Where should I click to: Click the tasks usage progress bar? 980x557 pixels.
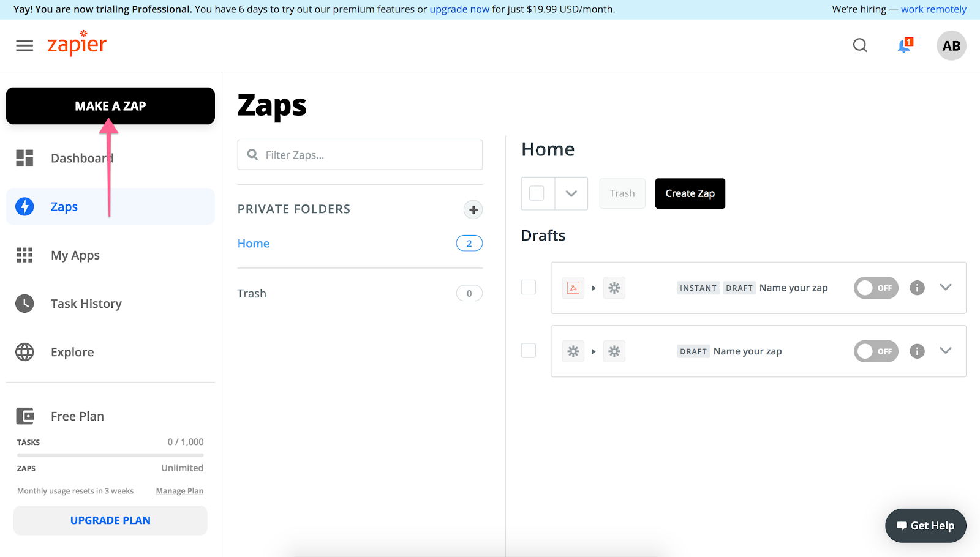click(x=110, y=455)
